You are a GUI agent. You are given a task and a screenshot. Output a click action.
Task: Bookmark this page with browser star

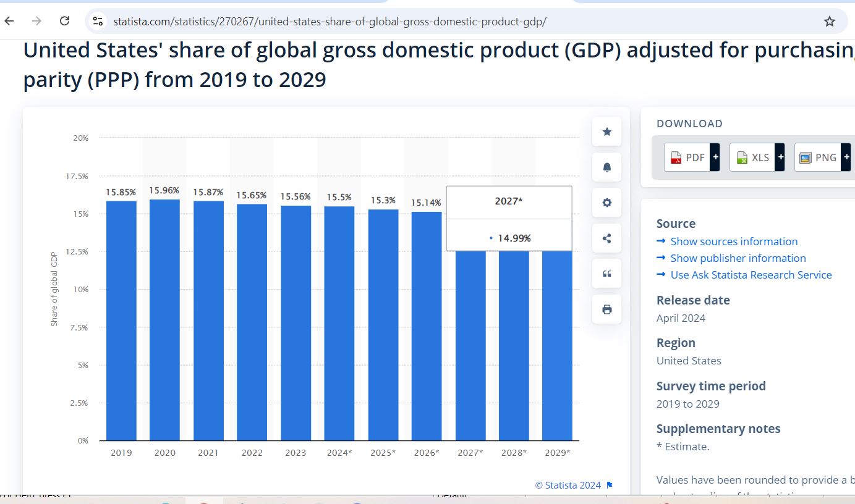point(829,22)
